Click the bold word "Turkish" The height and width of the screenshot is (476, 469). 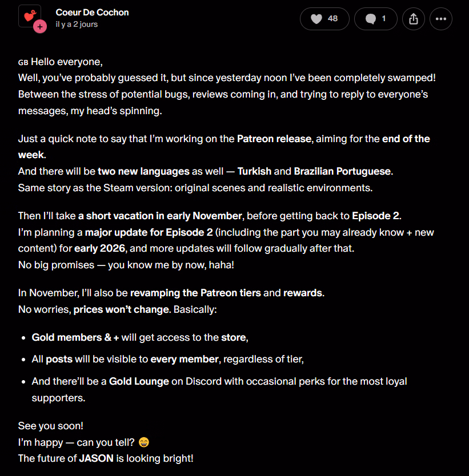pos(254,171)
